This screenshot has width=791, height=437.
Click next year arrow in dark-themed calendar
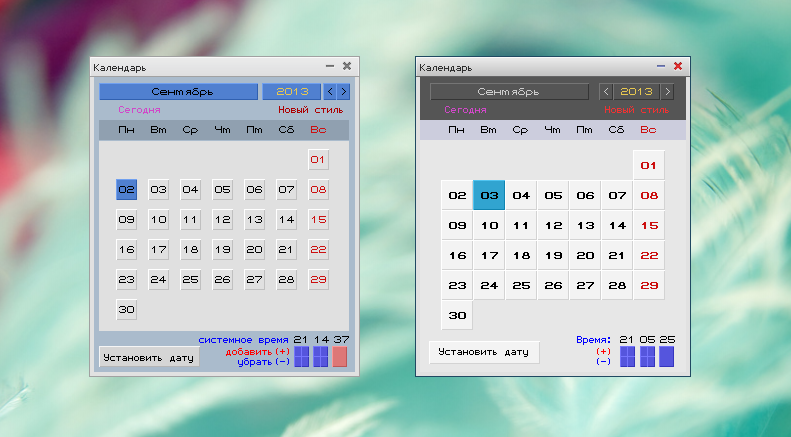point(668,92)
